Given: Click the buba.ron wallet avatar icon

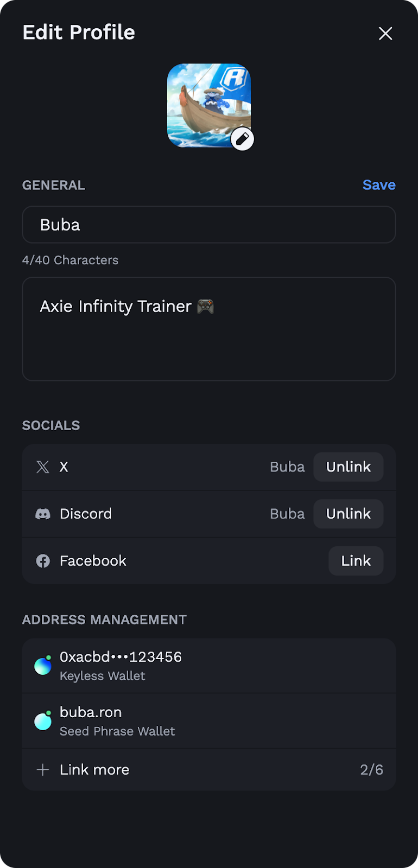Looking at the screenshot, I should pos(43,720).
